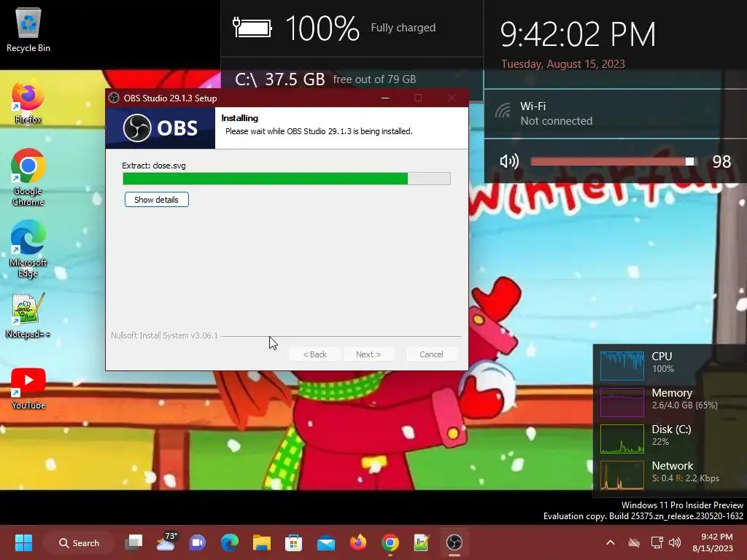Click the installation progress bar
The height and width of the screenshot is (560, 747).
[286, 179]
